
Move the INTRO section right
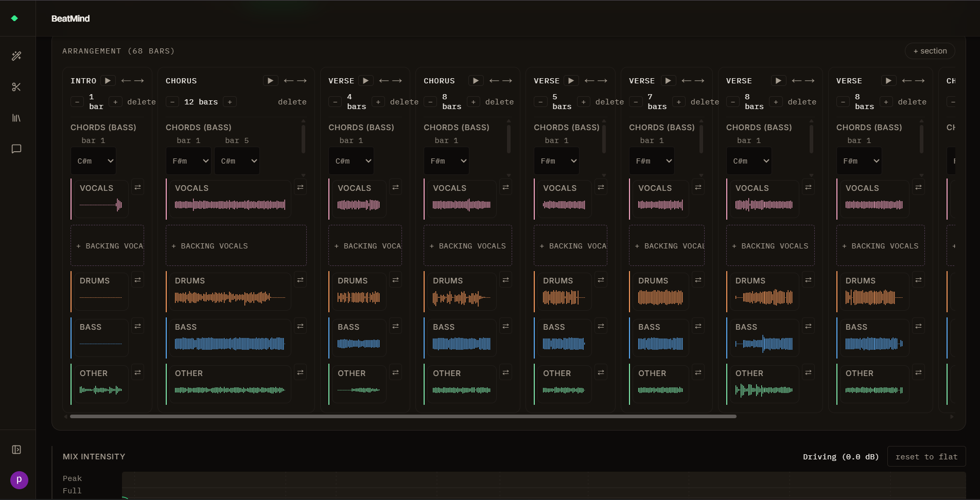tap(139, 81)
